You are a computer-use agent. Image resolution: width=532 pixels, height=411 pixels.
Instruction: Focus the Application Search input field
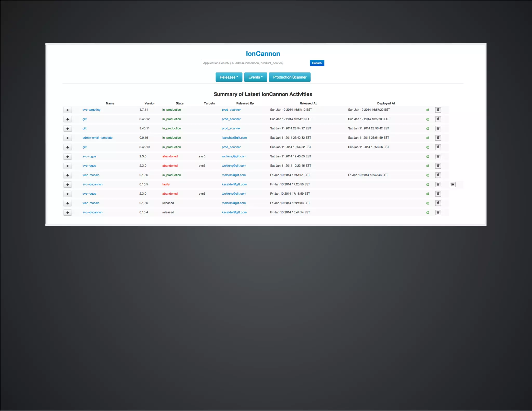coord(256,63)
